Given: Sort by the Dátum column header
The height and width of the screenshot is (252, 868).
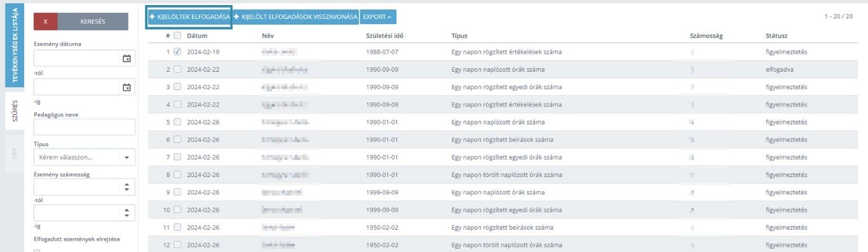Looking at the screenshot, I should coord(198,36).
